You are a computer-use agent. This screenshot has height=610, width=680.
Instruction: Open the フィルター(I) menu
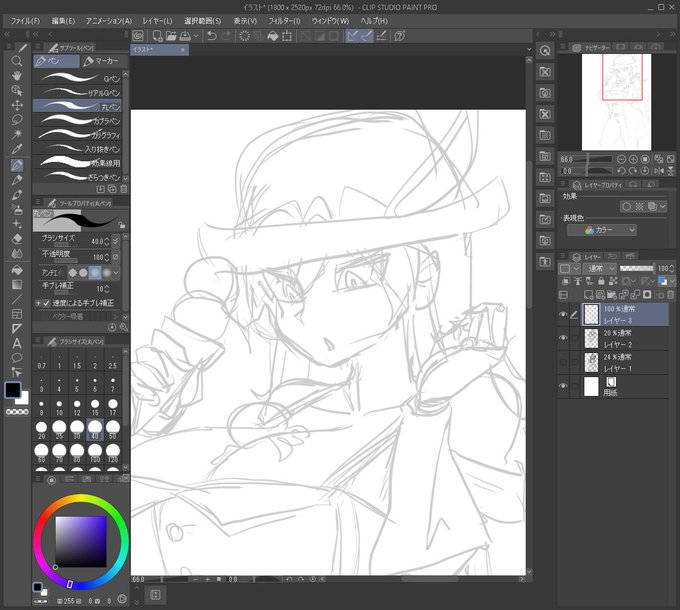(284, 21)
